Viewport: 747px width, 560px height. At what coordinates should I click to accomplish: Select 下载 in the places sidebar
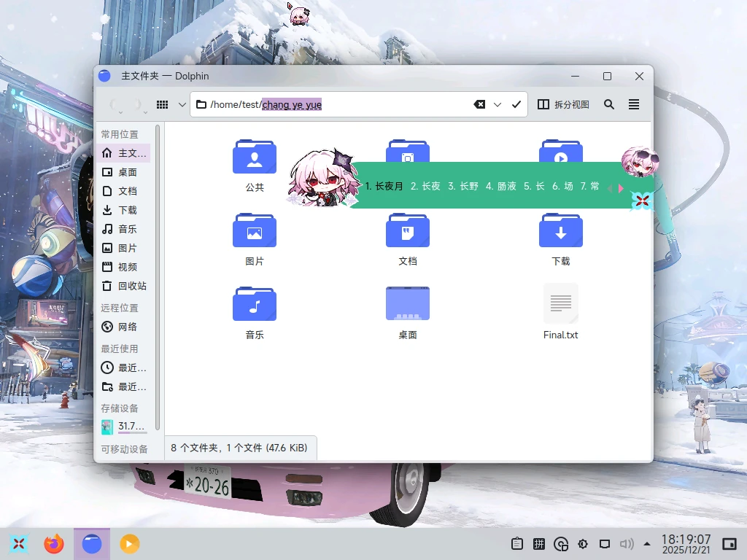(x=124, y=210)
